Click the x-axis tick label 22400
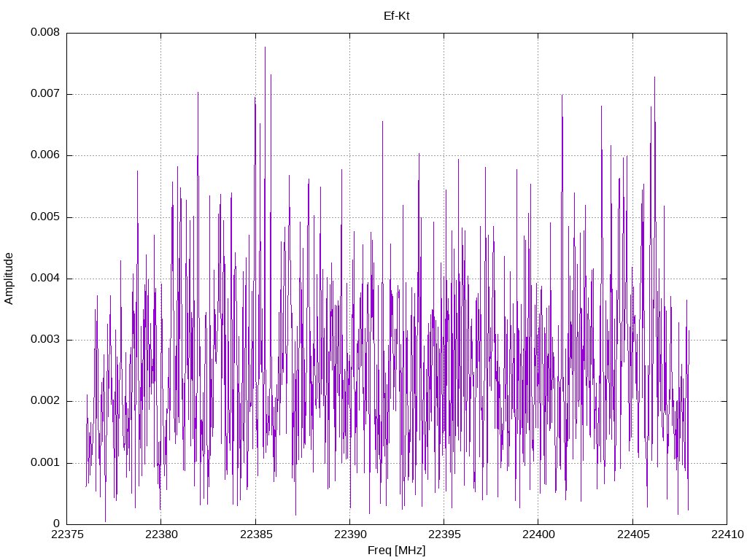The image size is (747, 560). [x=538, y=534]
